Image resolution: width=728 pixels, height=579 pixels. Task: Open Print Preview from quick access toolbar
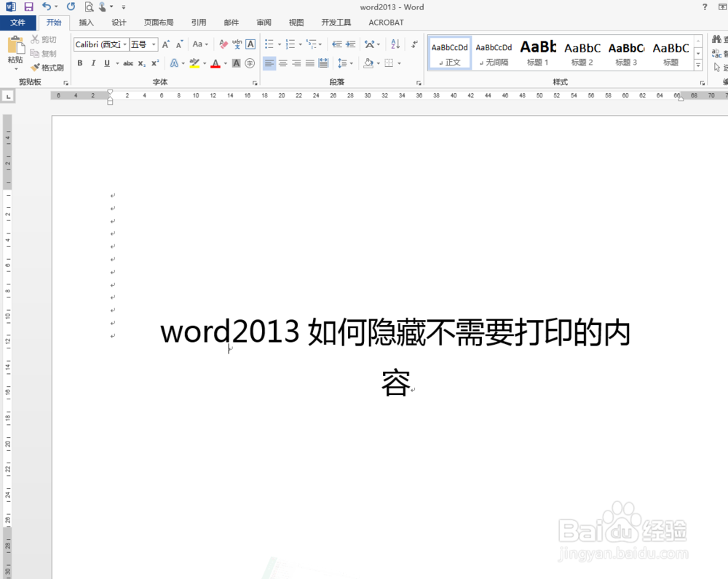point(89,7)
